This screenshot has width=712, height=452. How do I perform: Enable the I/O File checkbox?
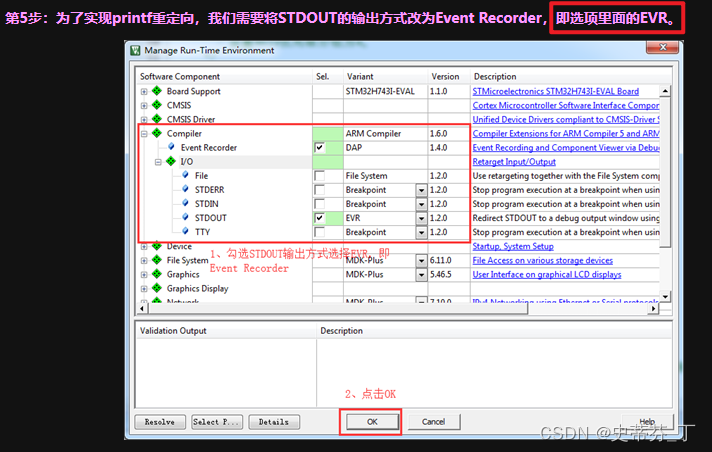320,175
